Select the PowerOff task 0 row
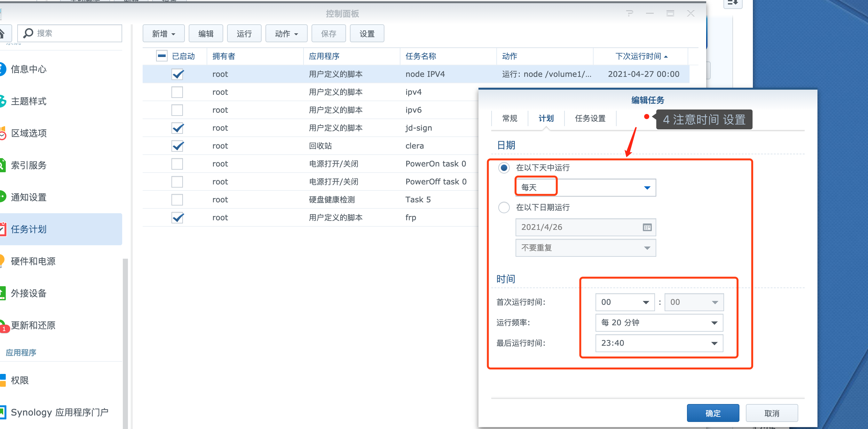The image size is (868, 429). click(310, 182)
